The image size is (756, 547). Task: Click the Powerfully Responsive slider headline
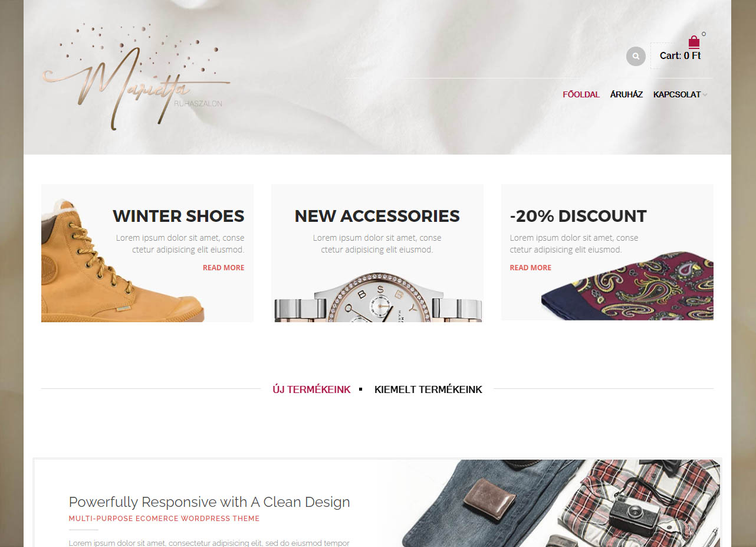[209, 502]
